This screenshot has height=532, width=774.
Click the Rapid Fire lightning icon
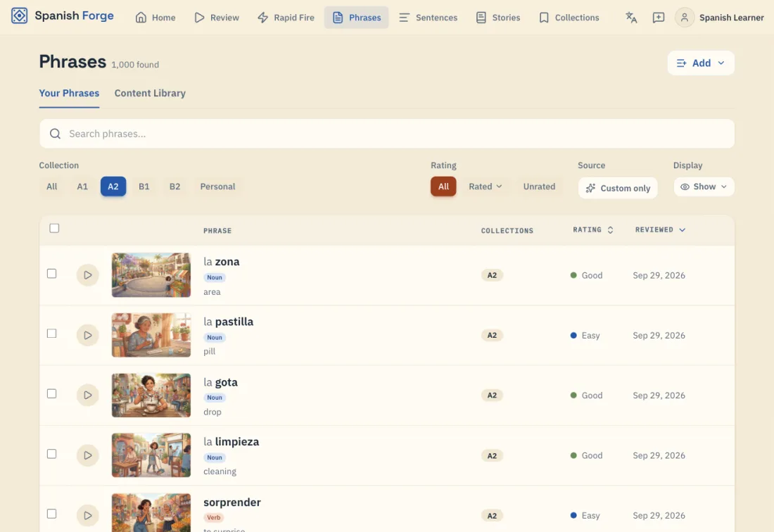click(x=262, y=18)
